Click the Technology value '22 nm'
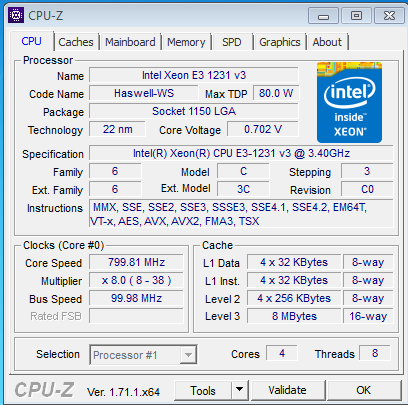This screenshot has width=408, height=405. click(117, 129)
